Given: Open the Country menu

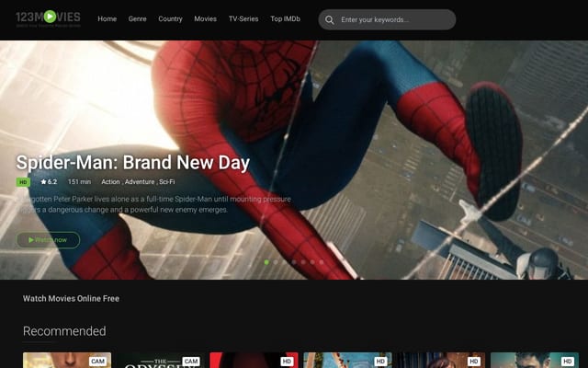Looking at the screenshot, I should 170,18.
